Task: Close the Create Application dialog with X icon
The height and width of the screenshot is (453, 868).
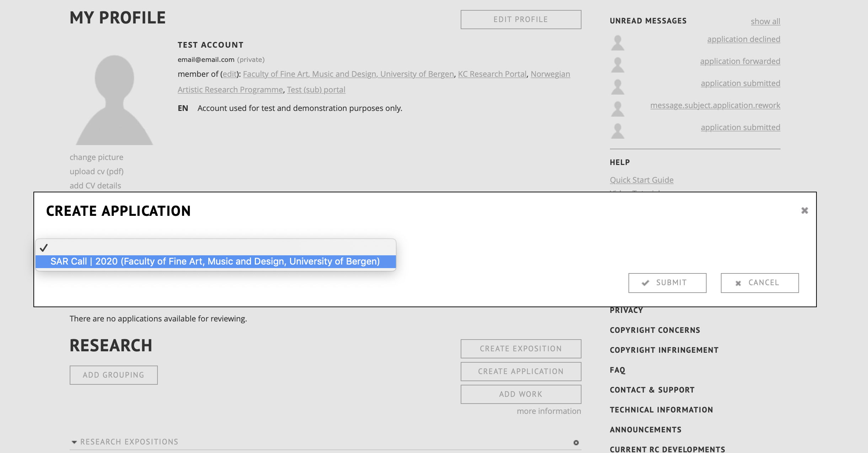Action: pyautogui.click(x=804, y=210)
